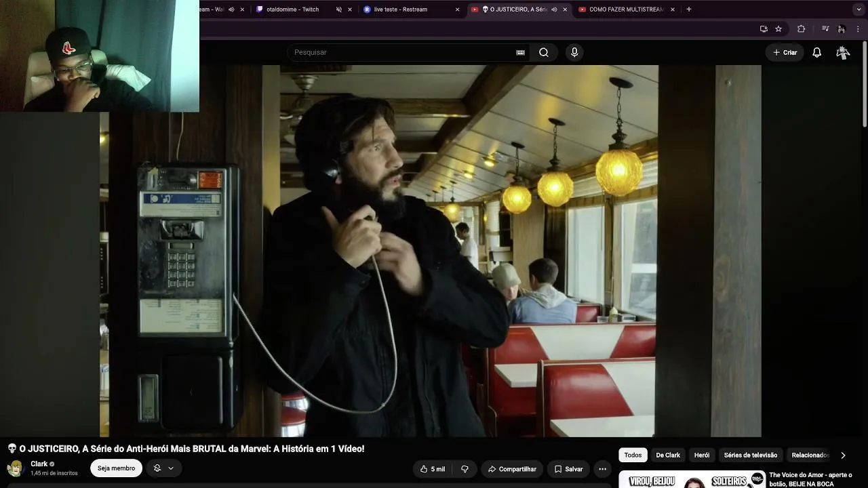Unmute the otaldomime Twitch tab
The width and height of the screenshot is (868, 488).
pos(339,9)
